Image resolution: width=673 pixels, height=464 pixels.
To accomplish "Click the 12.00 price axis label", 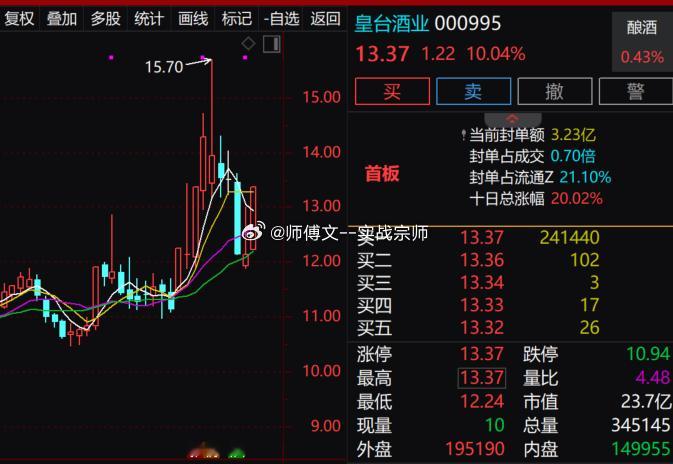I will click(x=321, y=261).
